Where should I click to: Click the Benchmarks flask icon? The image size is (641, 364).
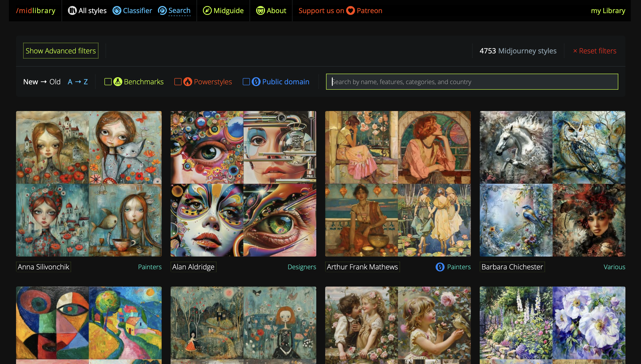(x=118, y=82)
